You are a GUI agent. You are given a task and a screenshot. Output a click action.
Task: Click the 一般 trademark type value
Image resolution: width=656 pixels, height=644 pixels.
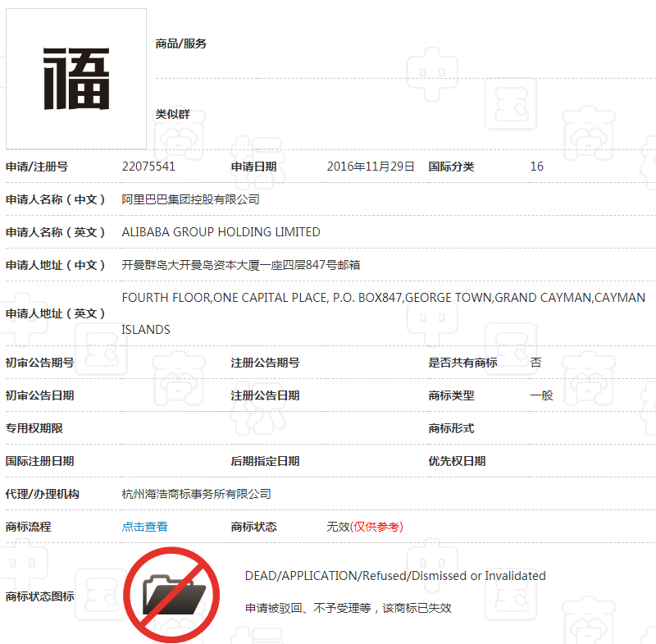541,395
